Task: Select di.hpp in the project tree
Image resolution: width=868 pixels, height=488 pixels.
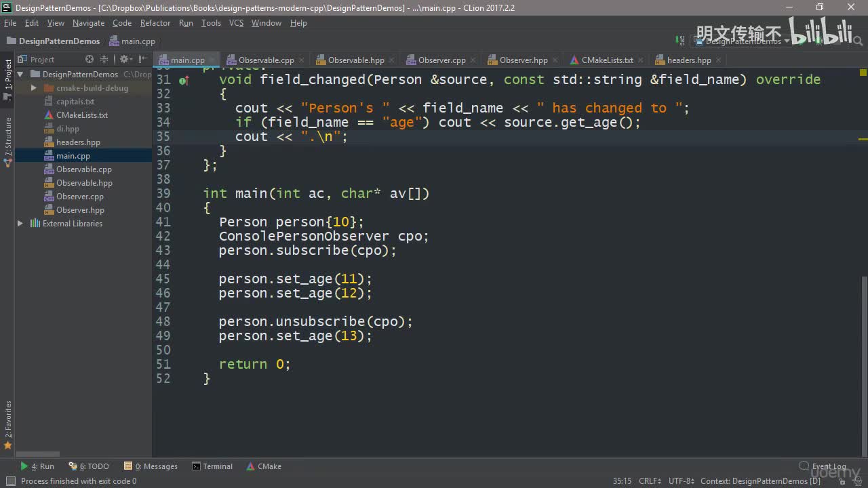Action: [x=68, y=129]
